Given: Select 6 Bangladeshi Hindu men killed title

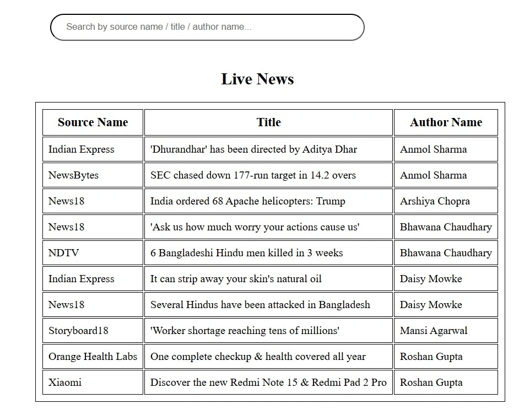Looking at the screenshot, I should 268,253.
